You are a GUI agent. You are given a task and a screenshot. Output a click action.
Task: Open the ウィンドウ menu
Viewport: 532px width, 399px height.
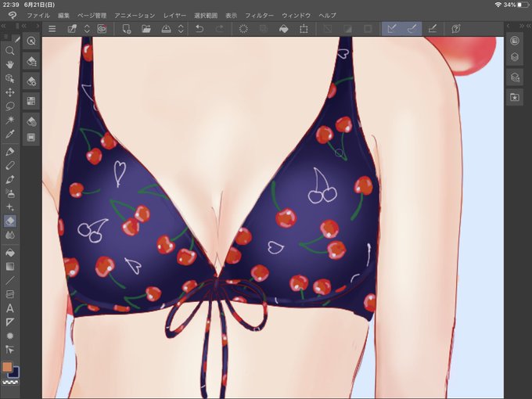pyautogui.click(x=297, y=16)
